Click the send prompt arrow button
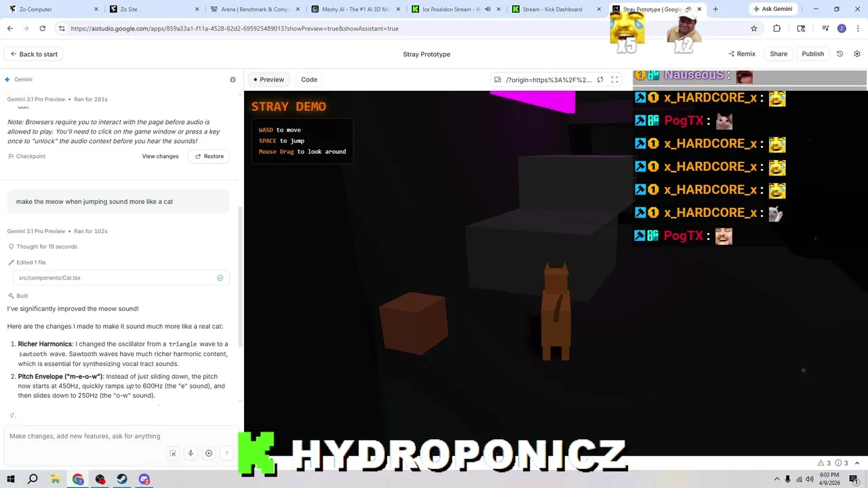This screenshot has width=868, height=488. pyautogui.click(x=227, y=453)
